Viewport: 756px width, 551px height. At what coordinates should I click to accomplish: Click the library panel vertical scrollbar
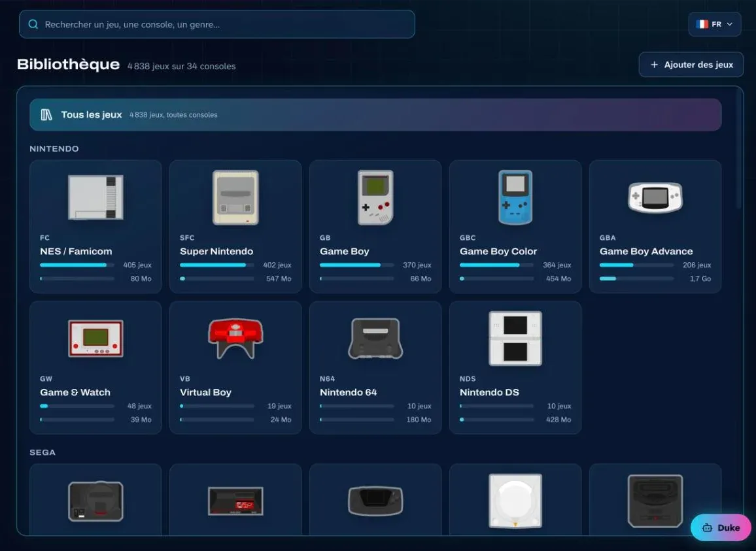[x=739, y=150]
